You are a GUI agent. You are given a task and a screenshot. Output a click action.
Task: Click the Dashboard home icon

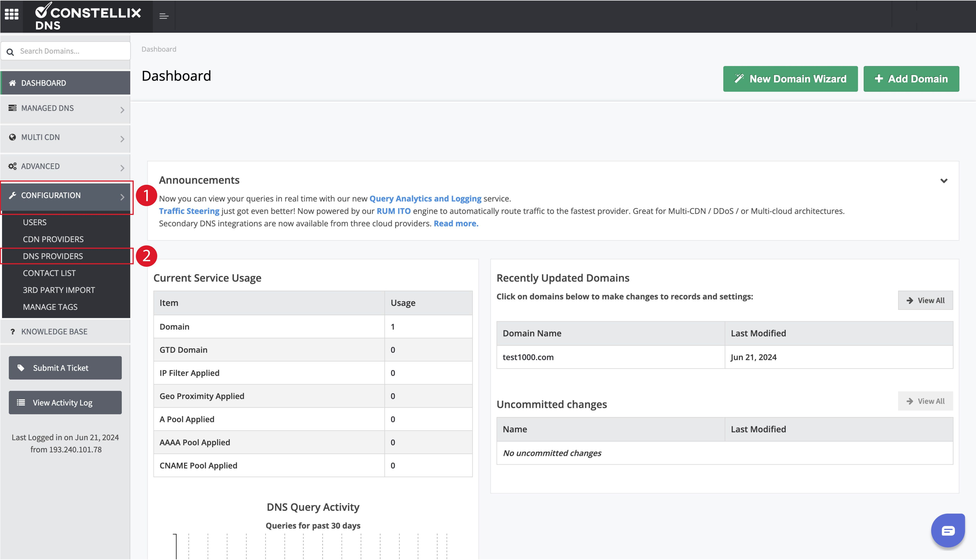[12, 83]
